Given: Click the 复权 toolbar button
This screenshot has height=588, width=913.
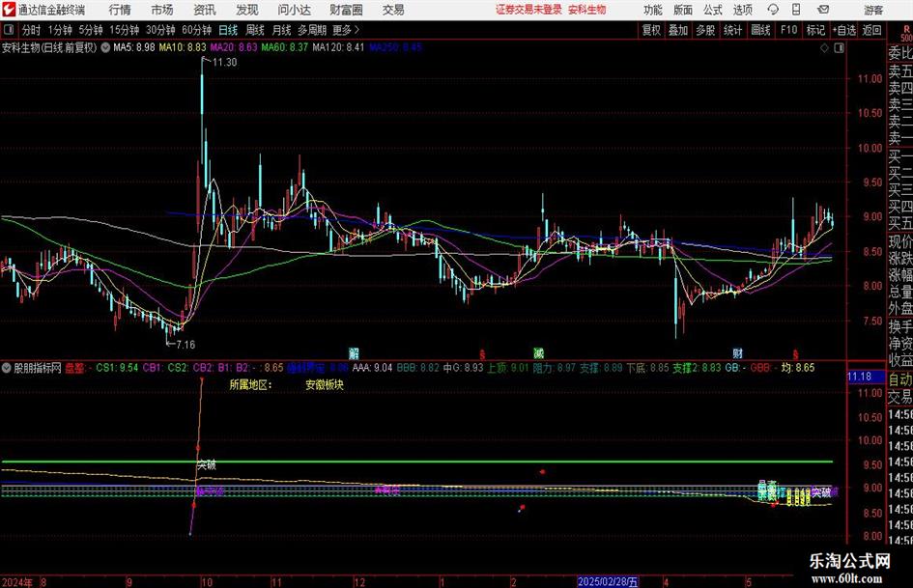Looking at the screenshot, I should pos(651,30).
